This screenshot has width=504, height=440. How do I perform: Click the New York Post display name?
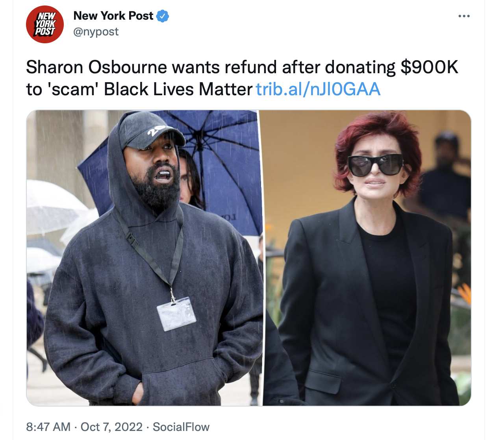tap(113, 16)
